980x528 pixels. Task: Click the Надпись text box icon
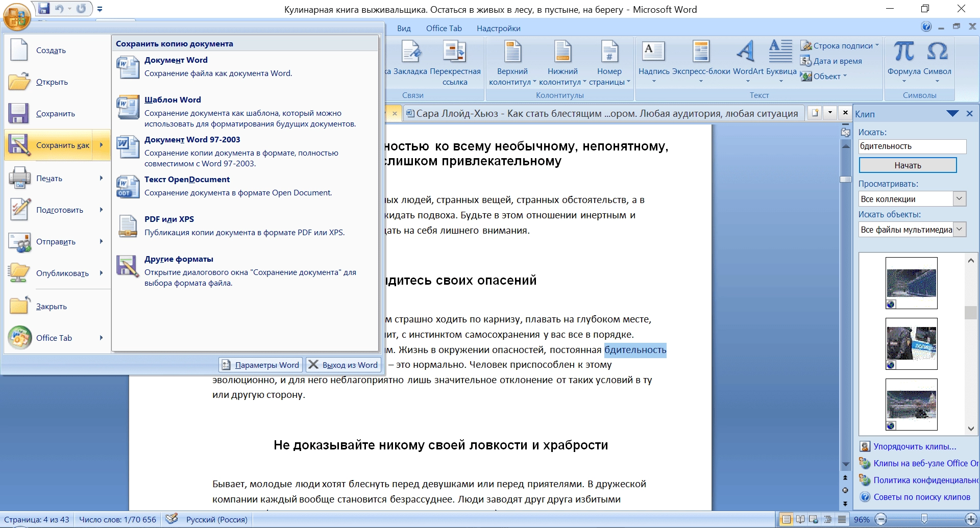(653, 52)
